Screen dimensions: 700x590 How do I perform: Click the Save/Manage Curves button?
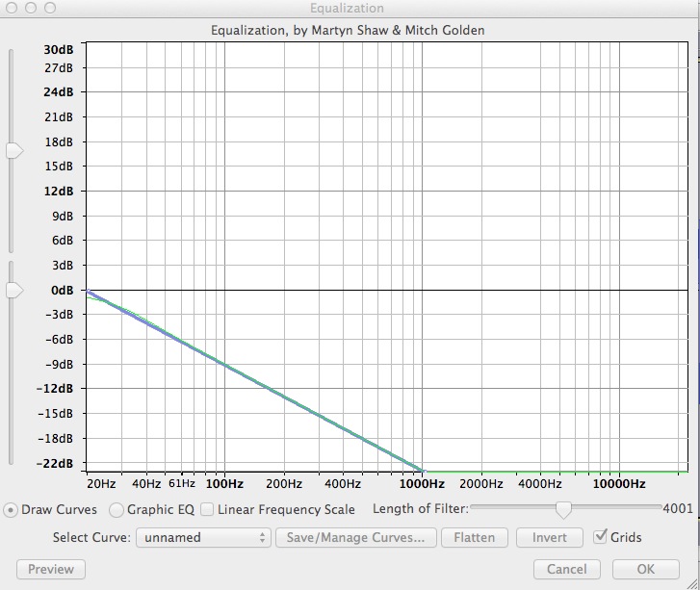356,537
